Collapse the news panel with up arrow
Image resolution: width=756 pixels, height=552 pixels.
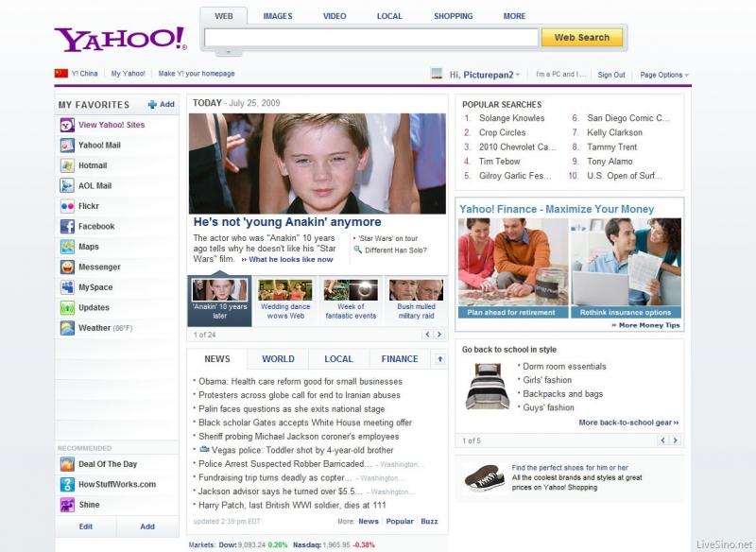point(439,359)
